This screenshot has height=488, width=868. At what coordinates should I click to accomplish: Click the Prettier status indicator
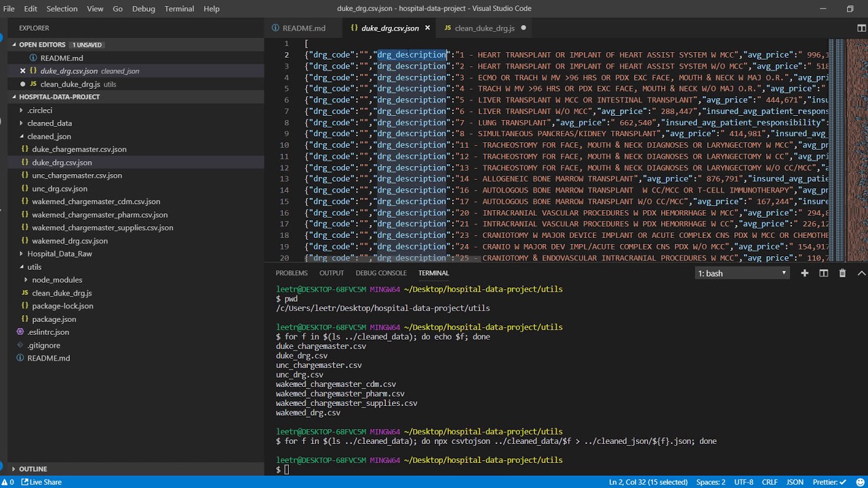[830, 482]
